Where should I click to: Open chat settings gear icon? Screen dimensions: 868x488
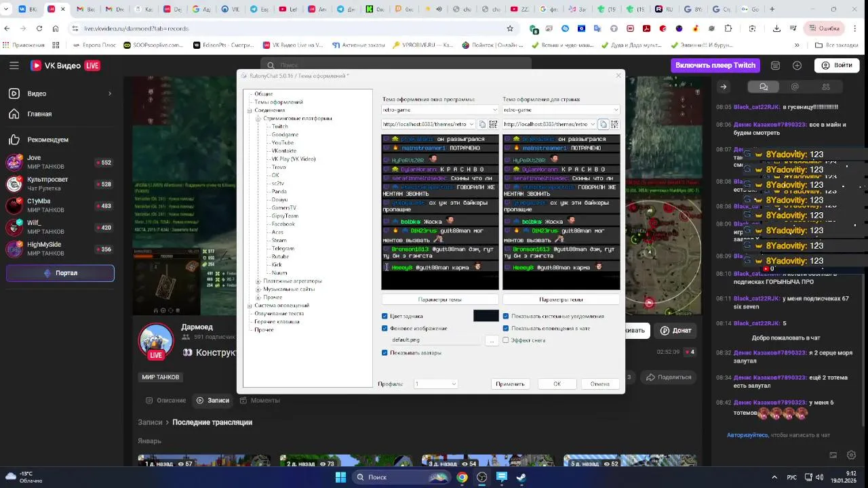point(851,455)
